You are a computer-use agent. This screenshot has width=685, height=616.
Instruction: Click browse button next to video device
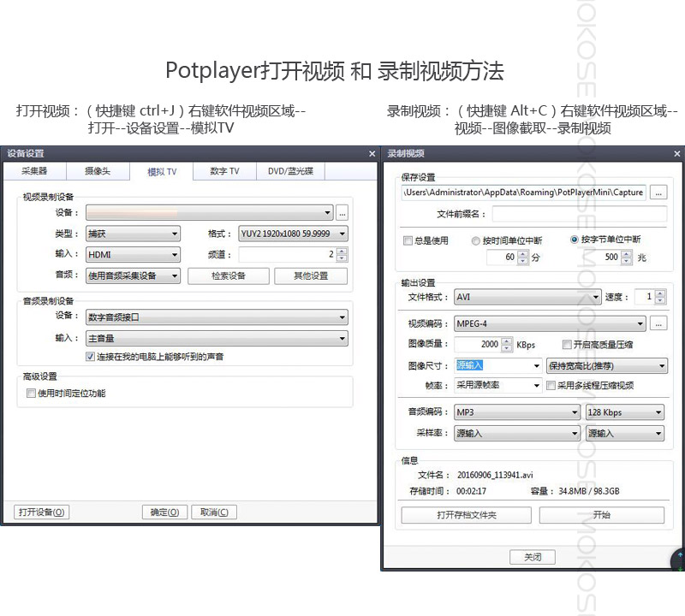(x=342, y=213)
